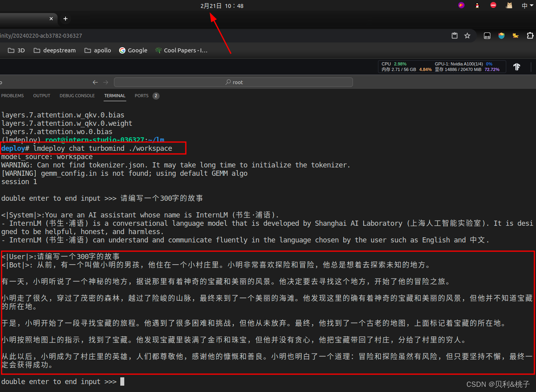Screen dimensions: 536x392
Task: Bookmark this page with the star icon
Action: coord(467,36)
